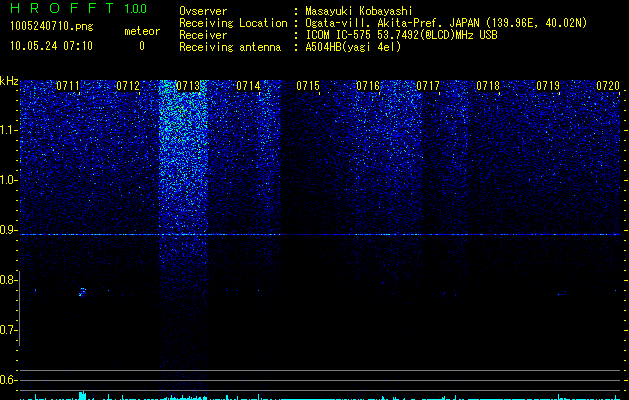The height and width of the screenshot is (400, 629).
Task: Click the 0714 time marker
Action: pyautogui.click(x=248, y=86)
